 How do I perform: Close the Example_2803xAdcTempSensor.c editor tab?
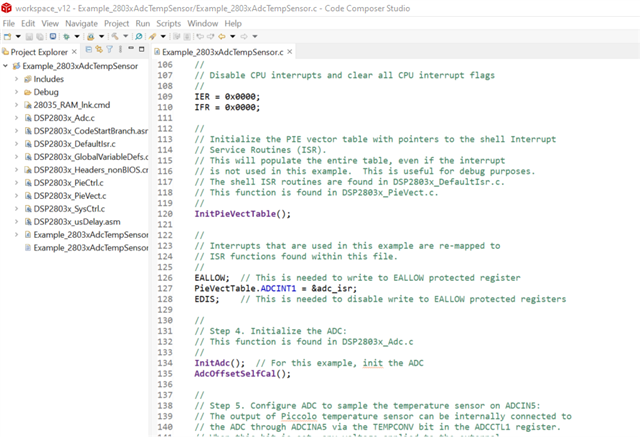point(289,52)
